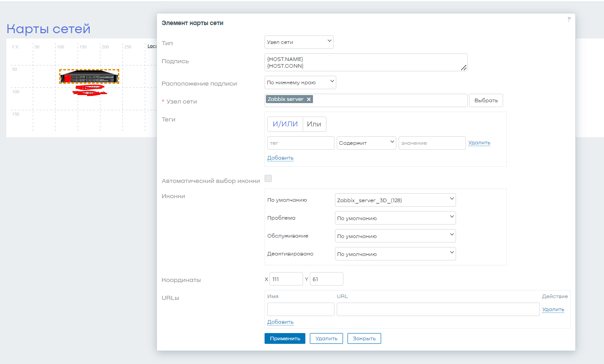Click the Удалить button at dialog bottom
The image size is (604, 364).
326,338
